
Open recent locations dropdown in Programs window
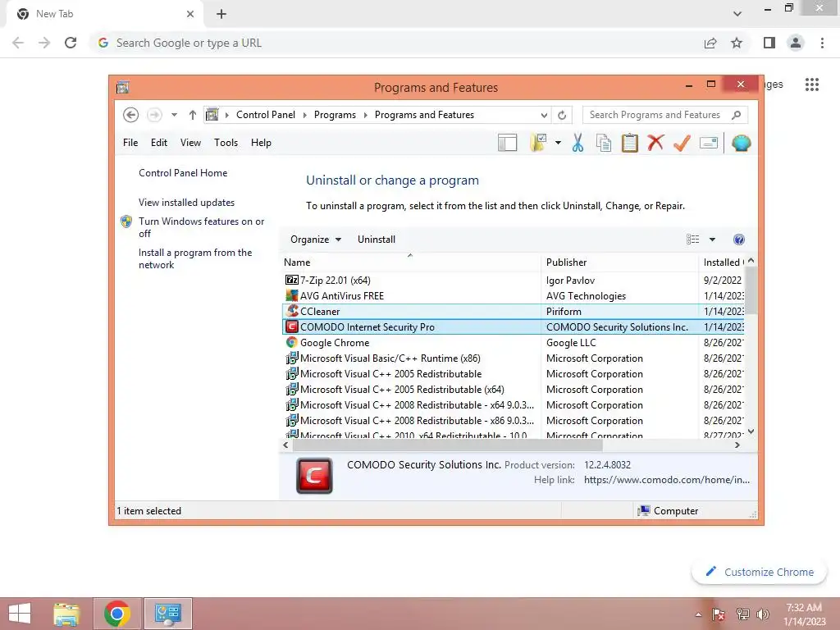pos(174,115)
